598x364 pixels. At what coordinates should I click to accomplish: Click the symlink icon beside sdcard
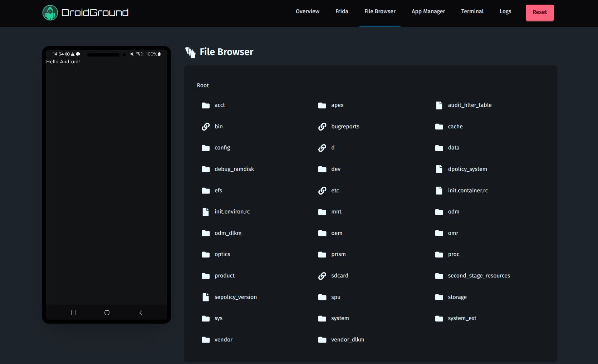(x=322, y=276)
